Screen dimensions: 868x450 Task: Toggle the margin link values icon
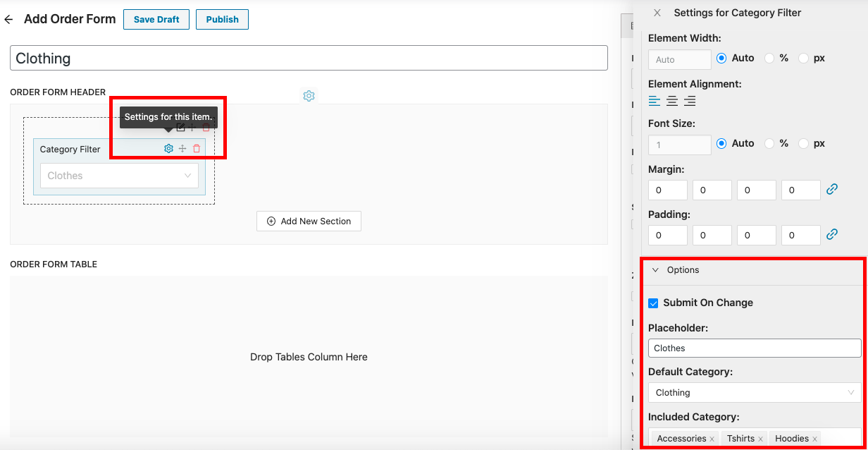tap(832, 189)
